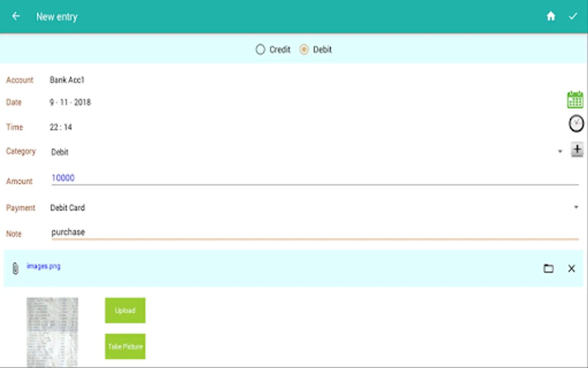
Task: Add a new category with the plus icon
Action: pos(577,150)
